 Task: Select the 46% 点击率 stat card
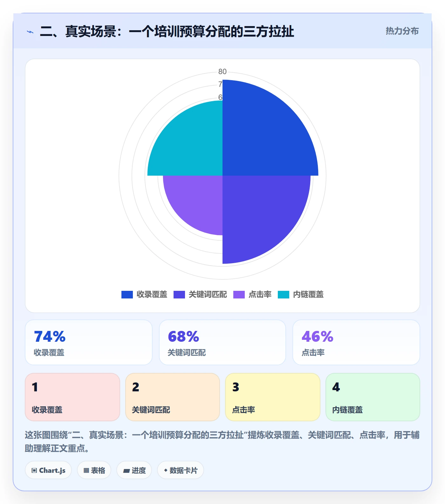pos(356,342)
